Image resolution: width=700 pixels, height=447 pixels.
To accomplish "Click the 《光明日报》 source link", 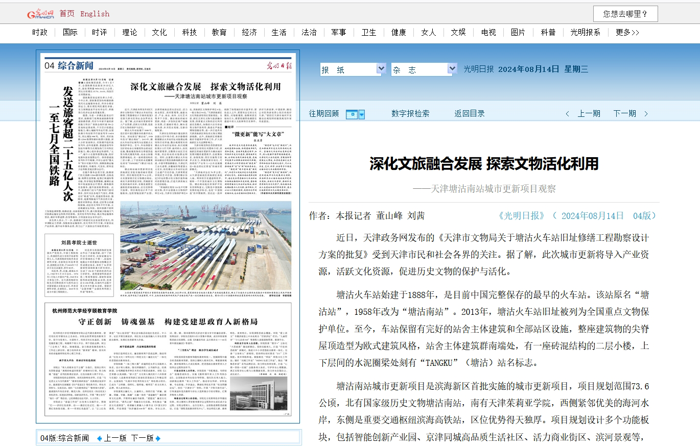I will coord(521,216).
